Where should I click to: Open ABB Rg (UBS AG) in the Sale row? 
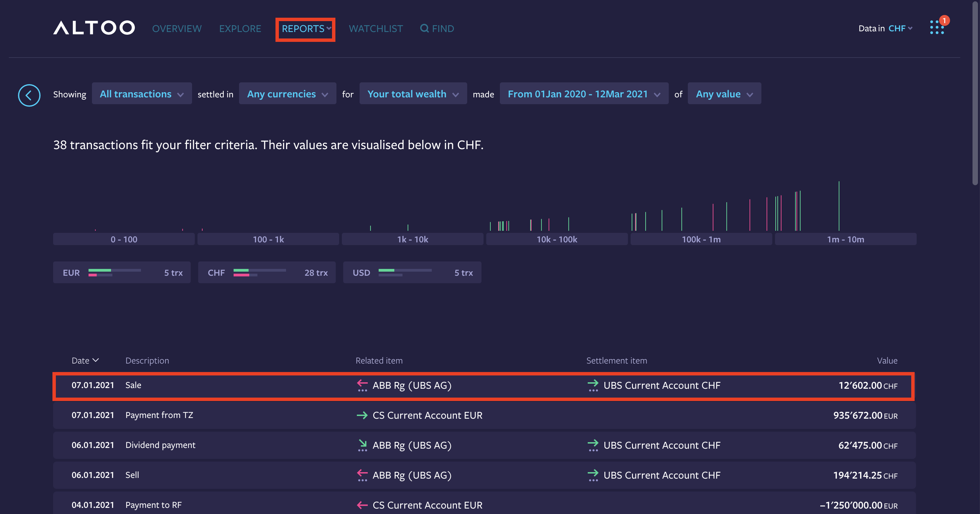[412, 385]
